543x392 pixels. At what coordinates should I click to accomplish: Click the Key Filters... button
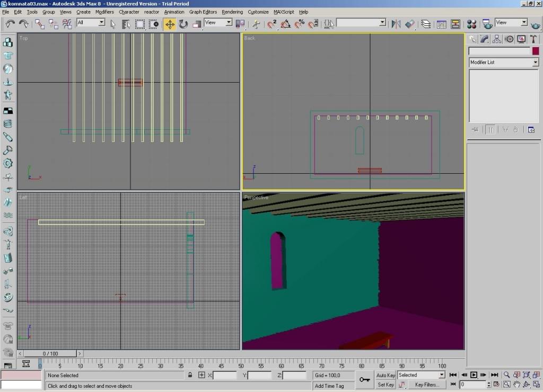pos(426,385)
